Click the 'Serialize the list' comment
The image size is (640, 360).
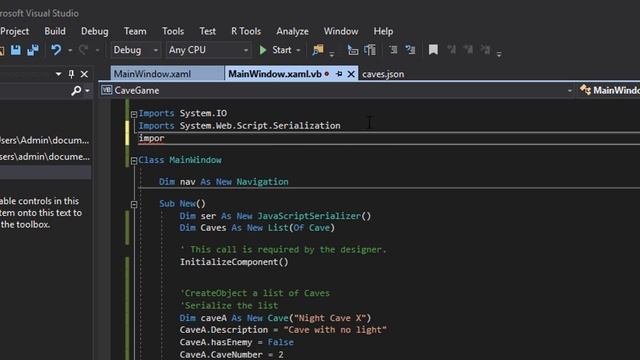click(x=229, y=305)
